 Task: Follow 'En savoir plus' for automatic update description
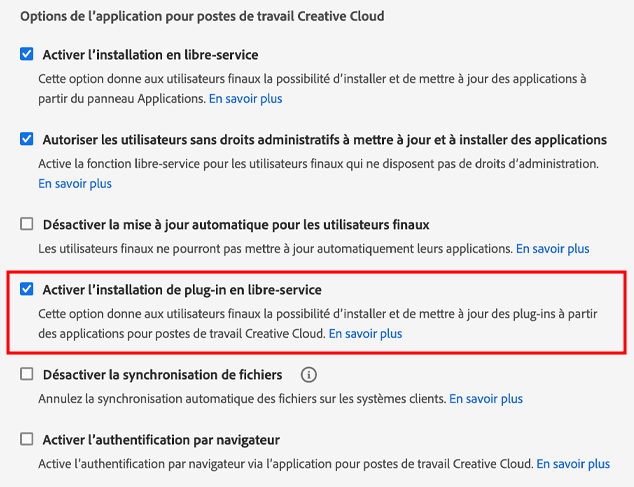click(x=552, y=248)
